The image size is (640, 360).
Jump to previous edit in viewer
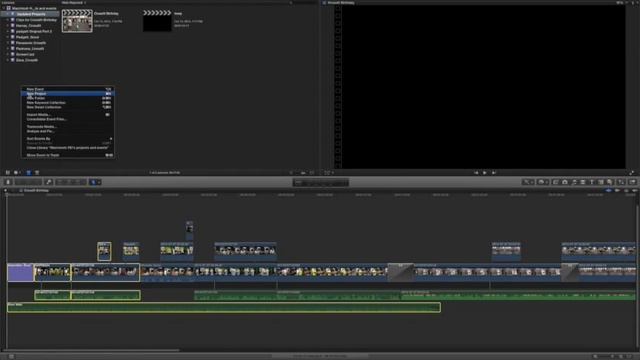click(x=476, y=173)
